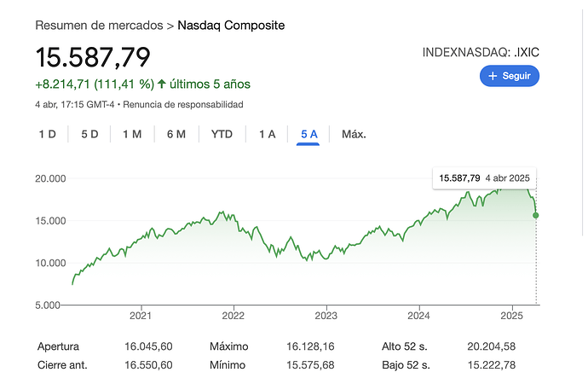Click the Nasdaq Composite breadcrumb title
588x378 pixels.
(231, 26)
